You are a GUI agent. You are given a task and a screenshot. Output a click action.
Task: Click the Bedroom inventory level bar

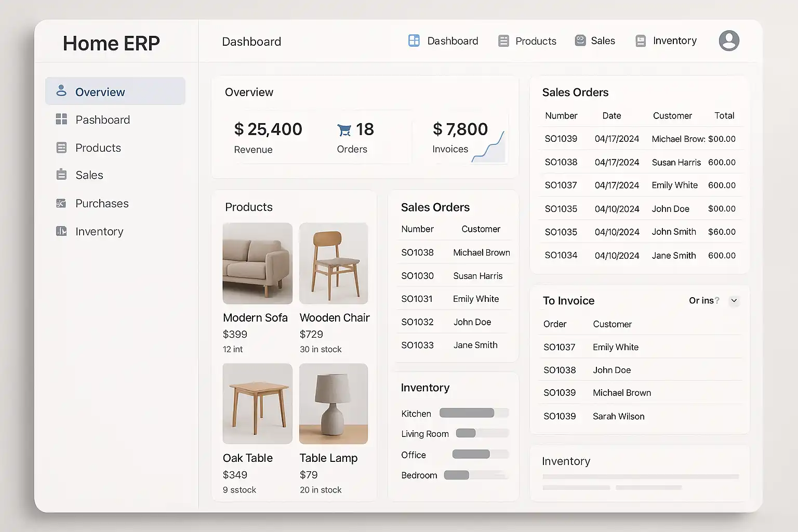[x=476, y=475]
